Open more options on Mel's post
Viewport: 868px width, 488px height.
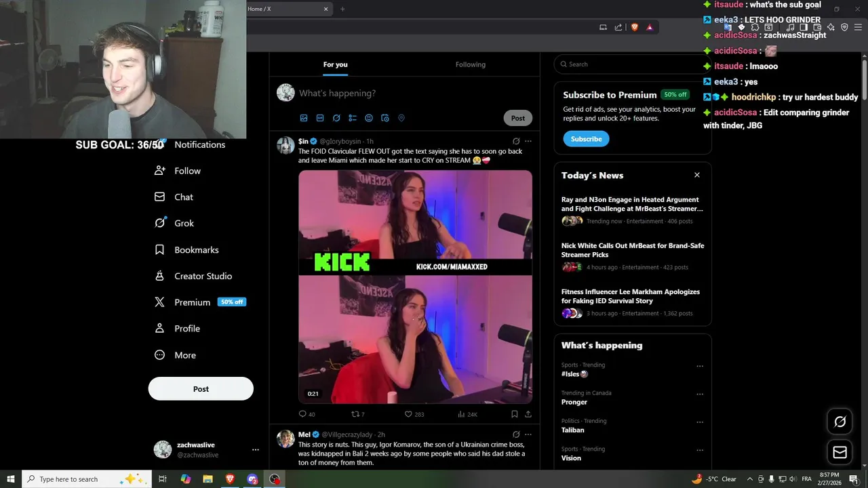528,434
